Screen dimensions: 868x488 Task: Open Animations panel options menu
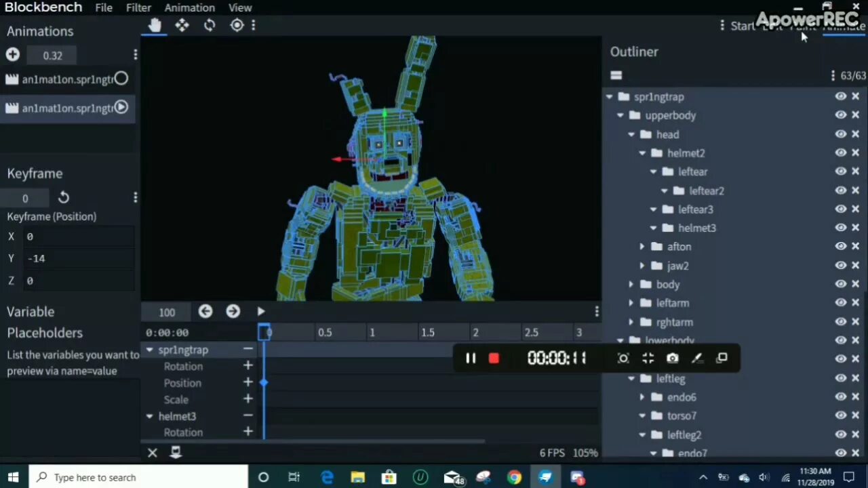[x=135, y=55]
